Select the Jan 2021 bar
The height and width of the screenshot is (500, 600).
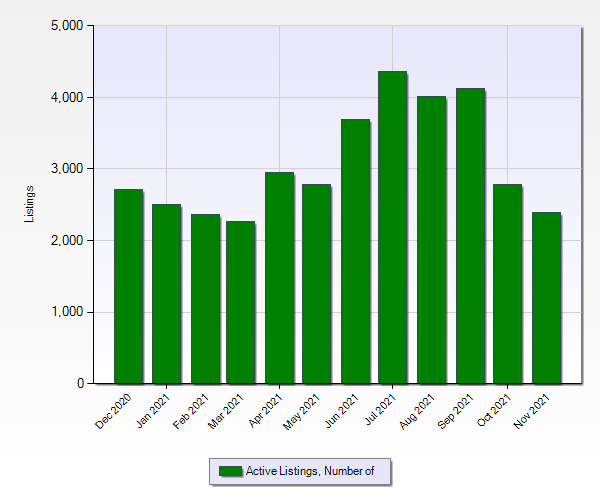(166, 294)
